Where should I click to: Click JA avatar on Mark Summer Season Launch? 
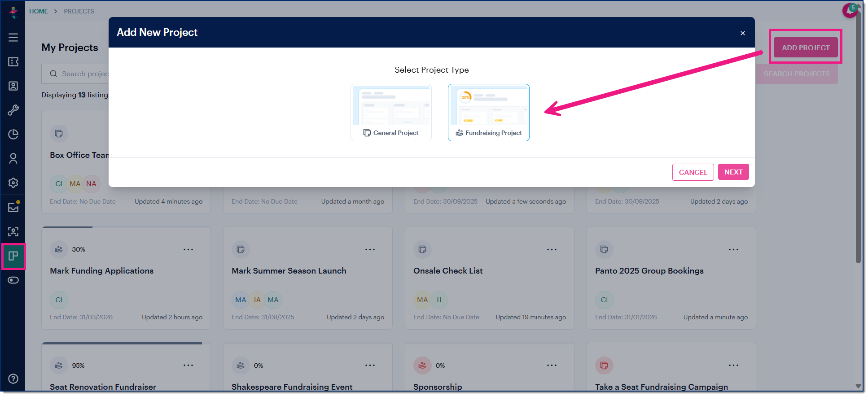point(257,300)
